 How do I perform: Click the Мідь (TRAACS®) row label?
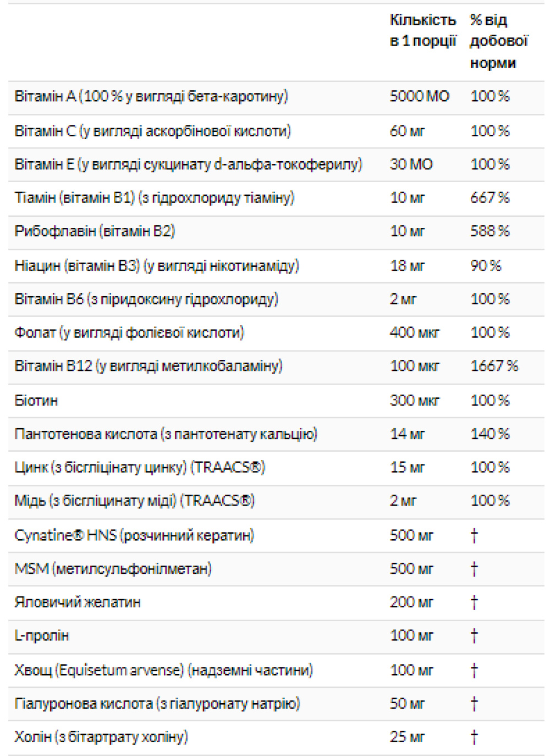tap(134, 501)
